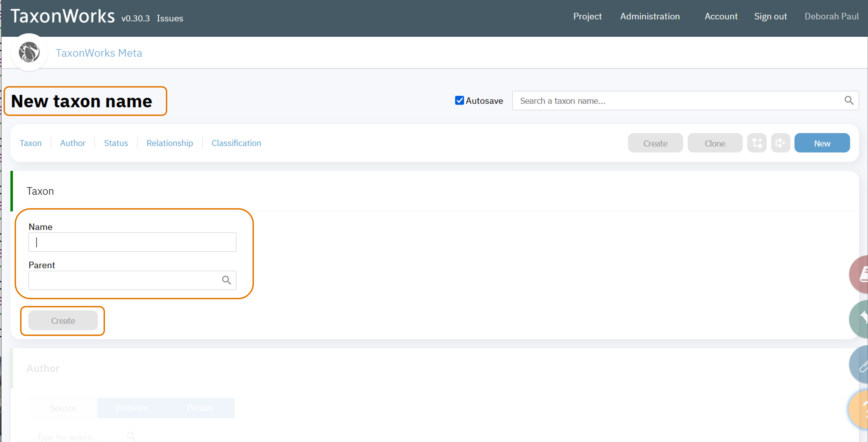The image size is (868, 442).
Task: Click the Create button in top toolbar
Action: 655,143
